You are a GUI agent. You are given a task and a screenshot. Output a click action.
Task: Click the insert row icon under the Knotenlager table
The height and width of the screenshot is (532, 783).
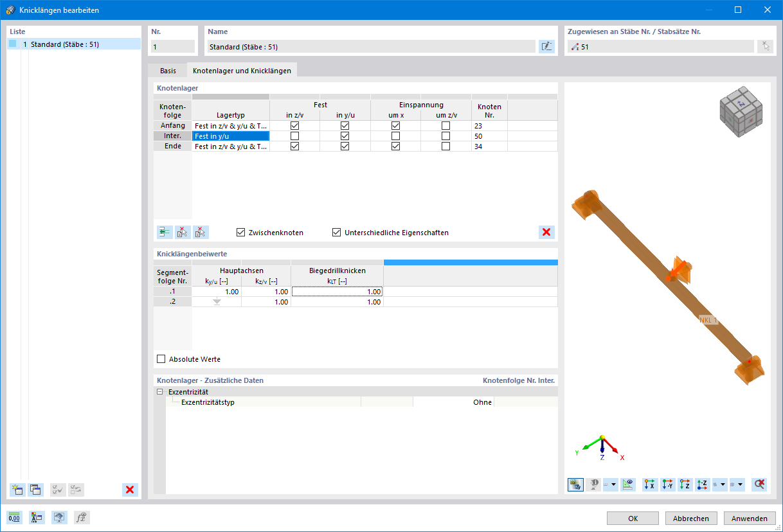pos(165,232)
